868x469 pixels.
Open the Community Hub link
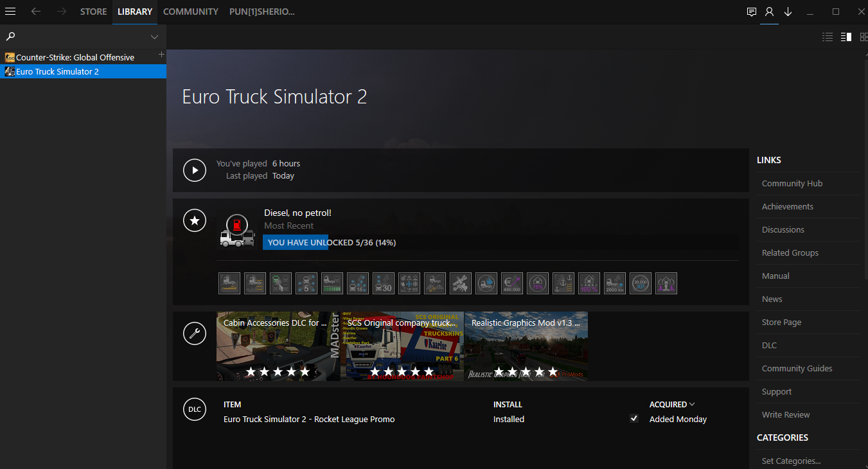pos(792,183)
